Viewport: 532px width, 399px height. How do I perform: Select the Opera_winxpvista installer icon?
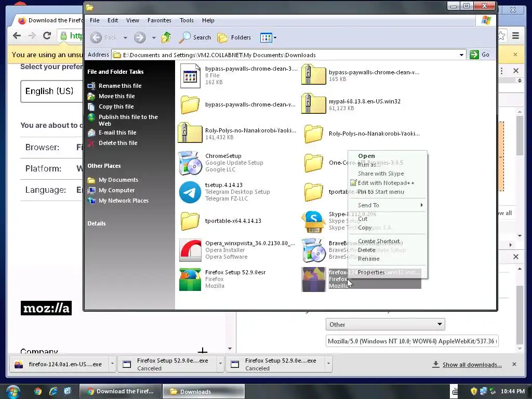coord(190,250)
